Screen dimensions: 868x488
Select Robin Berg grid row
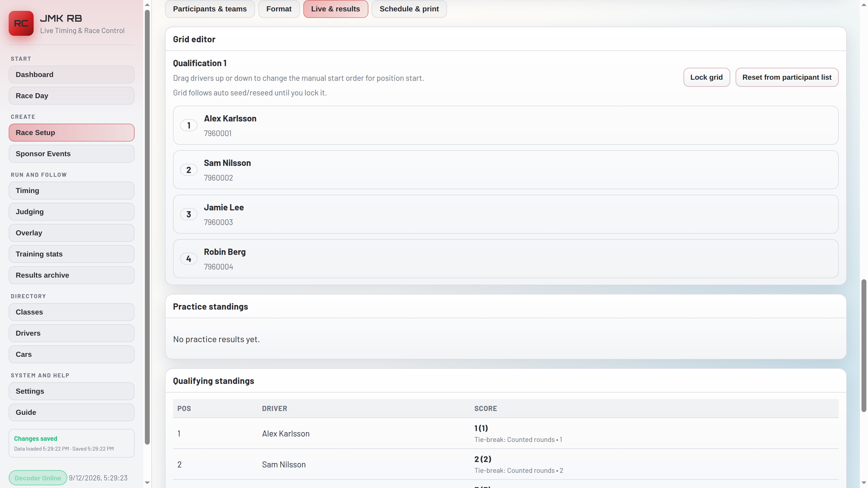tap(505, 259)
